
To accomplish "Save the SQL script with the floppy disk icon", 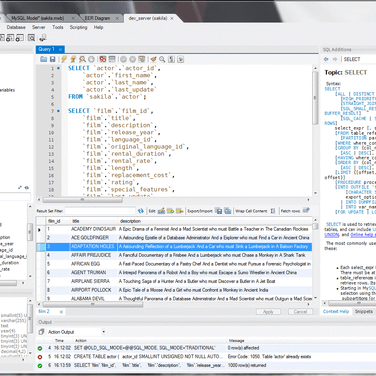I will (53, 59).
